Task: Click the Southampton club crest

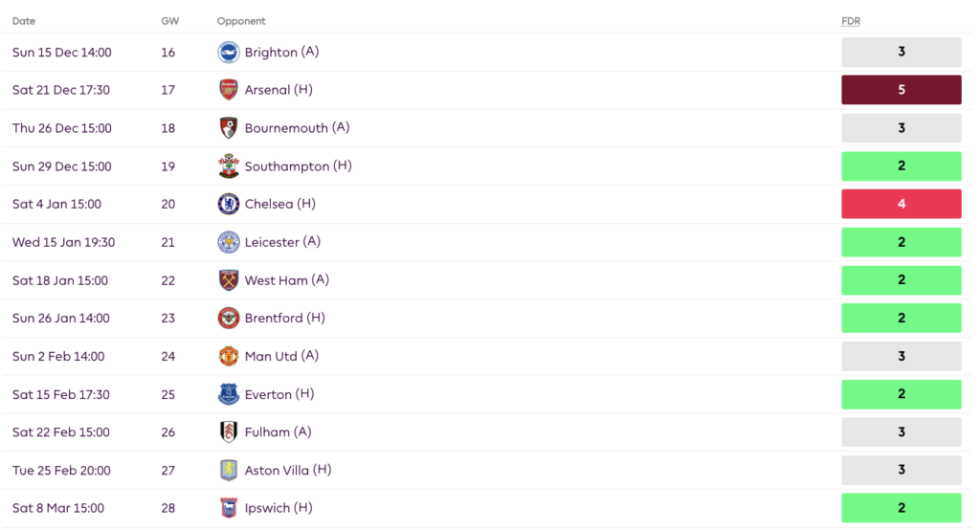Action: click(228, 166)
